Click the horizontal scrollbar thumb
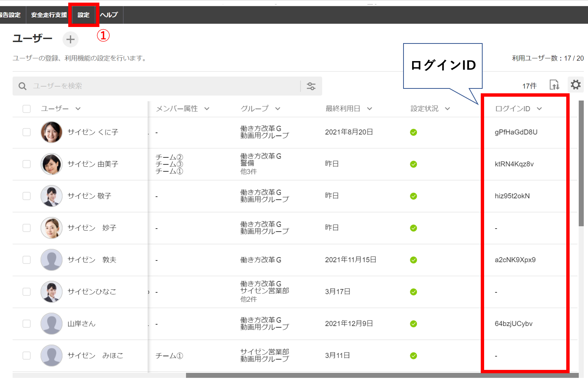This screenshot has height=386, width=588. tap(382, 375)
